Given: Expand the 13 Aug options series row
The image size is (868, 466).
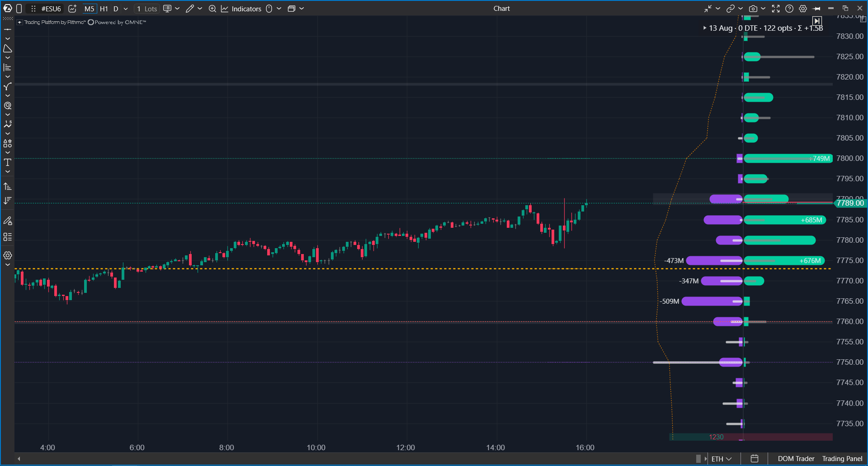Looking at the screenshot, I should 705,28.
